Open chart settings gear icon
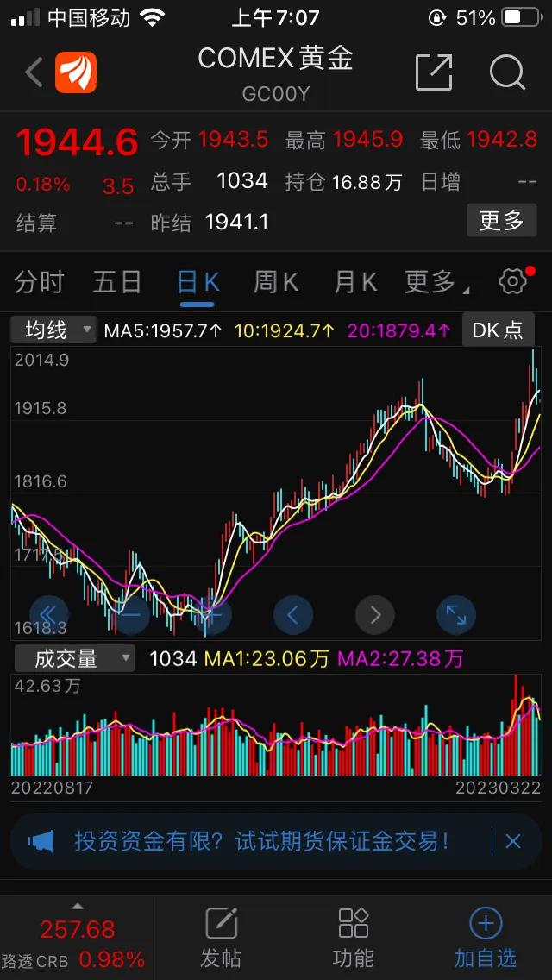The height and width of the screenshot is (980, 552). (x=512, y=281)
